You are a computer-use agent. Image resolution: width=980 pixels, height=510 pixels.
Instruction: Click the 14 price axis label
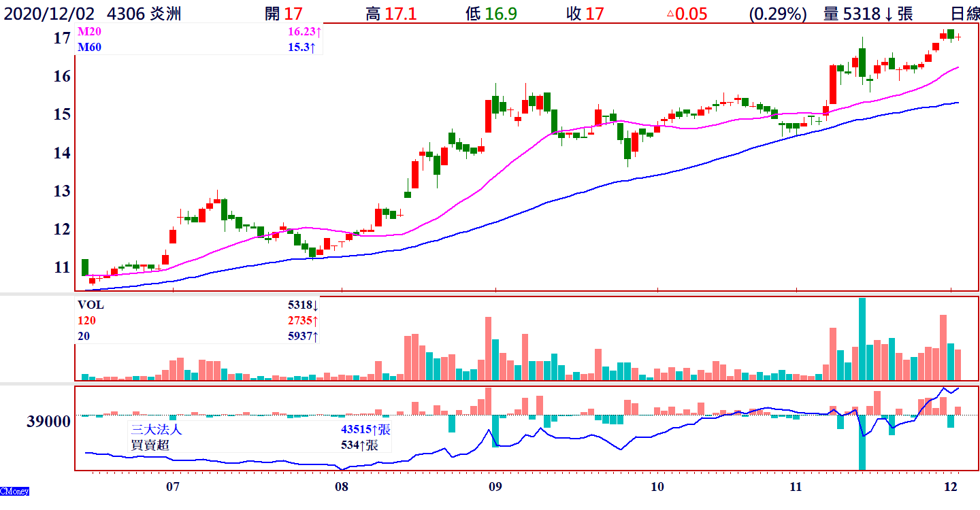pyautogui.click(x=62, y=153)
